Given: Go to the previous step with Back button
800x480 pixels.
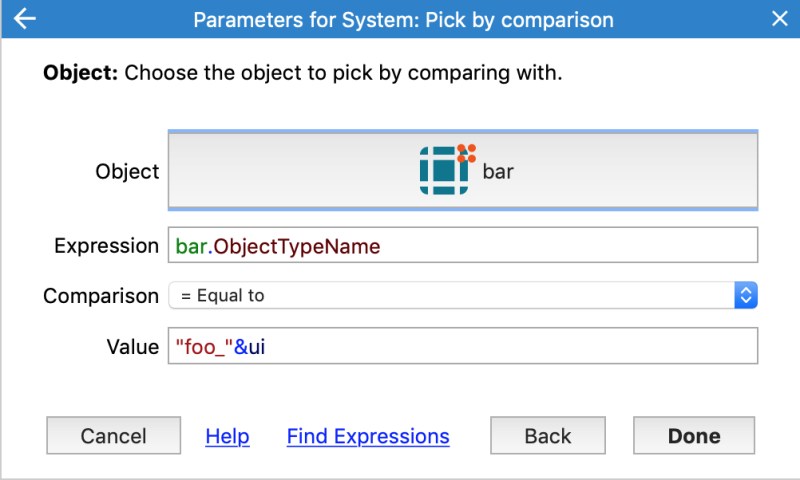Looking at the screenshot, I should click(x=548, y=436).
